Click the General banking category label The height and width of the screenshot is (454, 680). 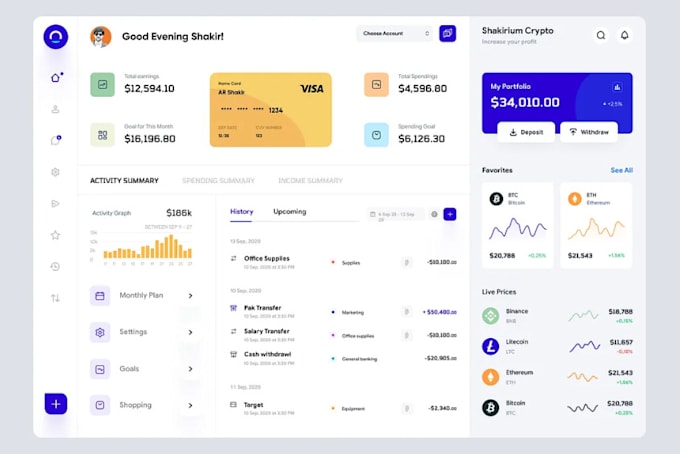pyautogui.click(x=359, y=359)
